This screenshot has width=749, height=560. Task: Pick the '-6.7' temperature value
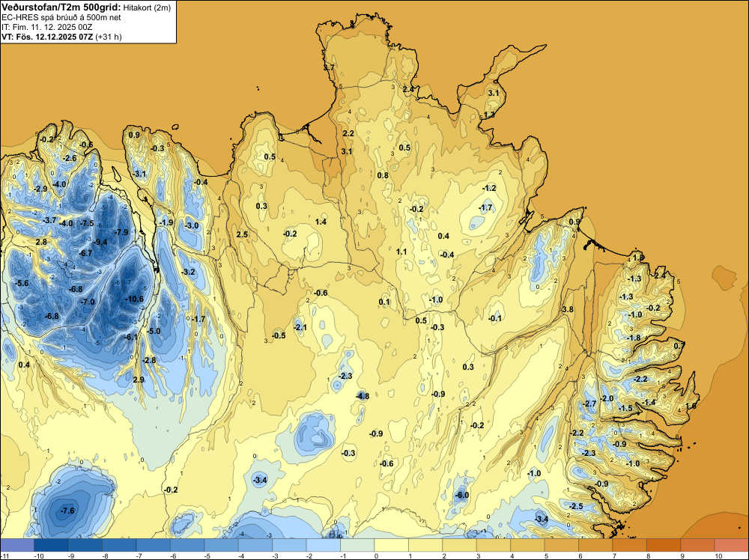pyautogui.click(x=85, y=253)
